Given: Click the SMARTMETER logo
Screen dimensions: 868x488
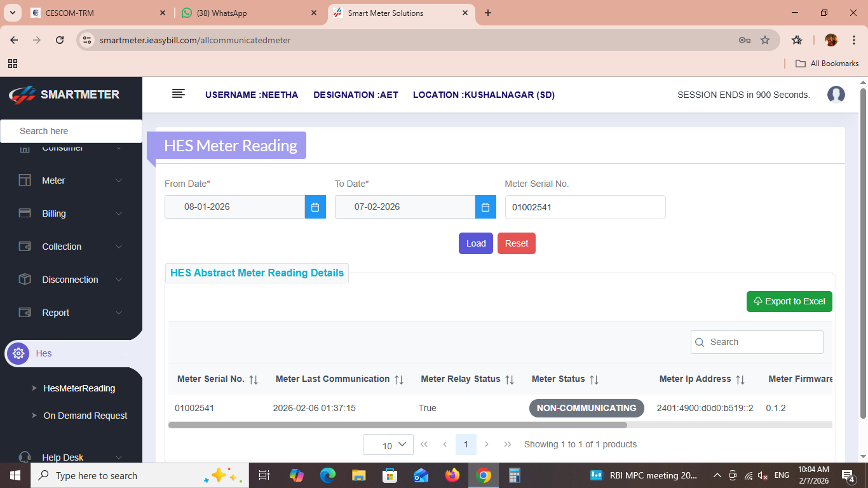Looking at the screenshot, I should coord(64,95).
